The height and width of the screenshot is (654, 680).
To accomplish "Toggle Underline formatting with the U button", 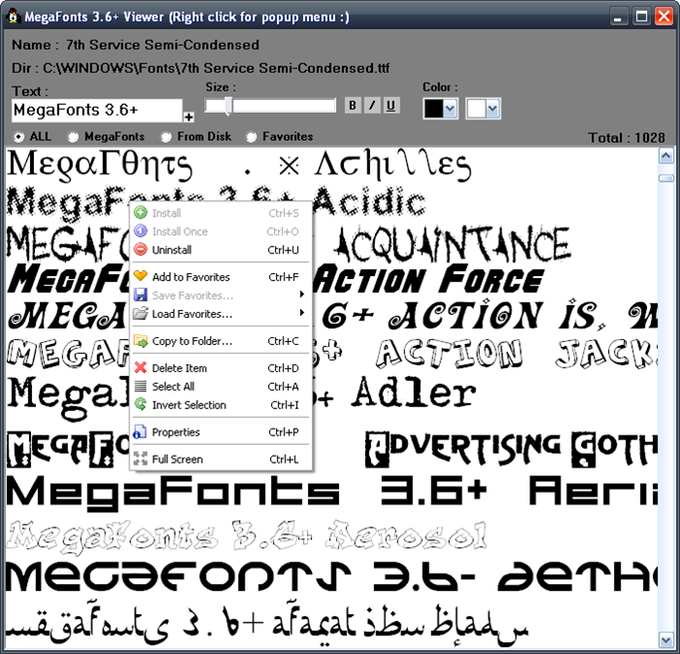I will [391, 105].
